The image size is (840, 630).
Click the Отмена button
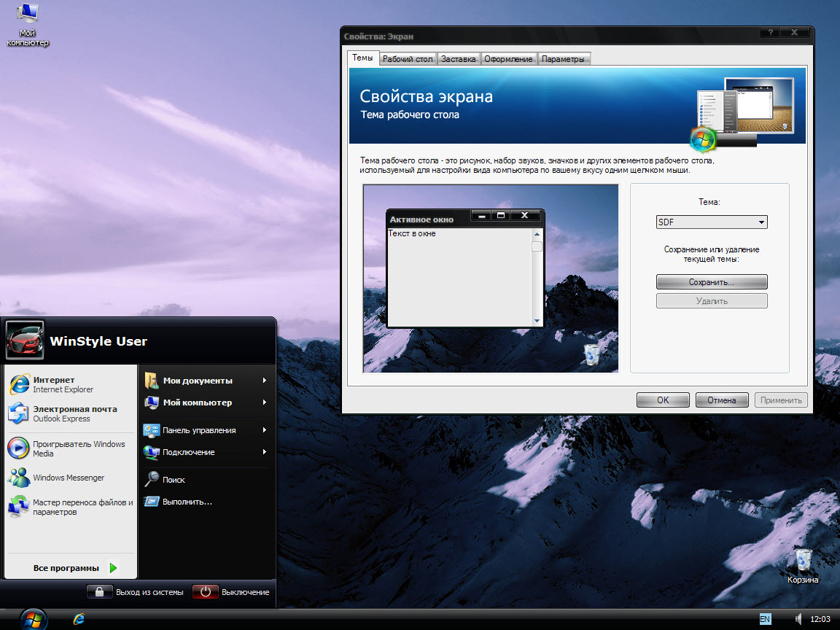pyautogui.click(x=722, y=400)
